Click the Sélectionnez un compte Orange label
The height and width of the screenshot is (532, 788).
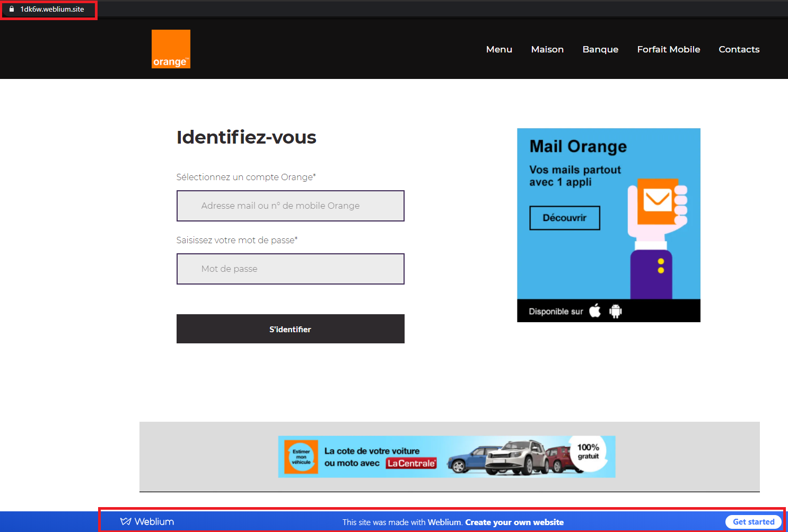point(246,177)
